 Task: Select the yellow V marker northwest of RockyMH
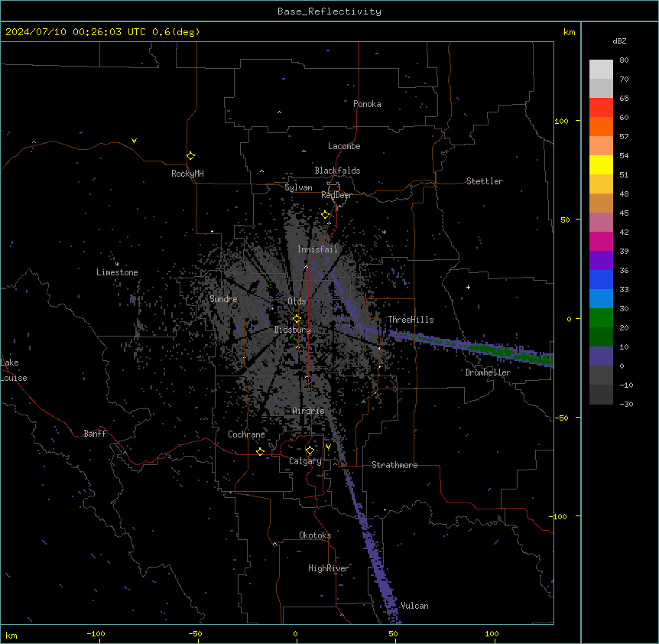tap(134, 141)
